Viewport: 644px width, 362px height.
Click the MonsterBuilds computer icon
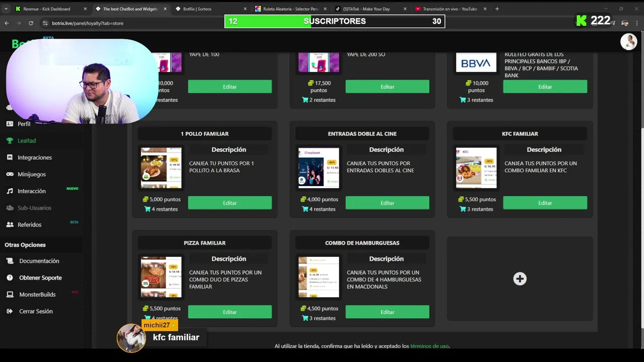(10, 295)
